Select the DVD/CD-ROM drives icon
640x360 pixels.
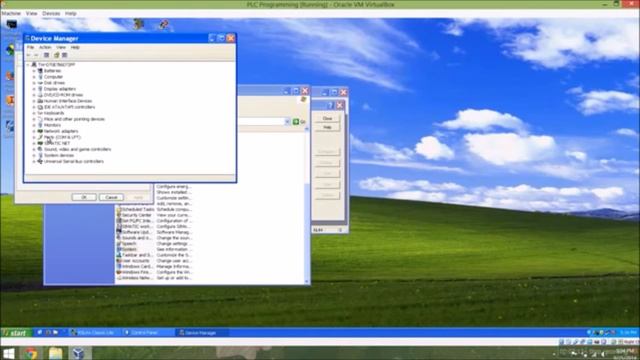pyautogui.click(x=40, y=95)
